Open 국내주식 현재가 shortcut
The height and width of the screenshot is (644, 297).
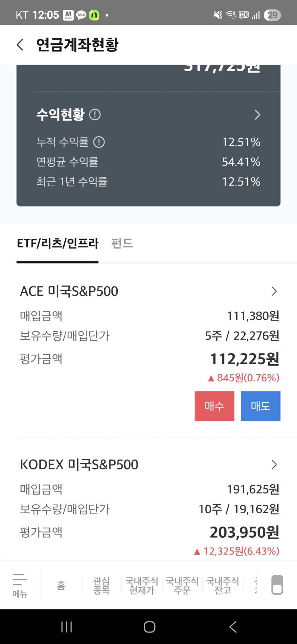tap(142, 586)
